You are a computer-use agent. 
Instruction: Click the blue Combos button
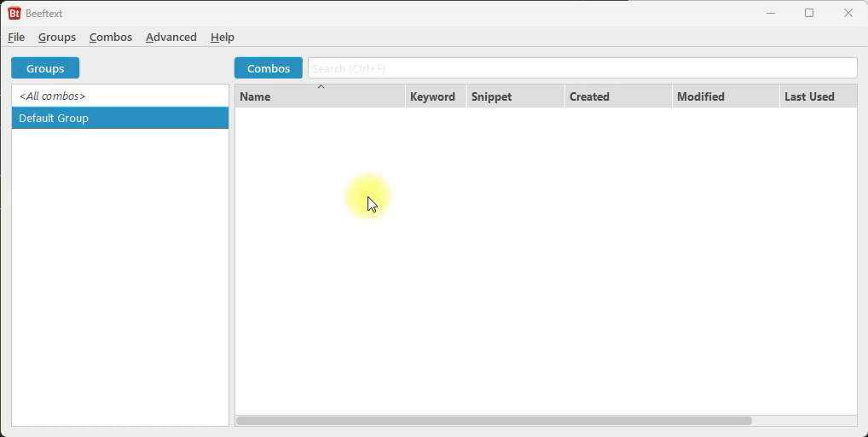269,68
